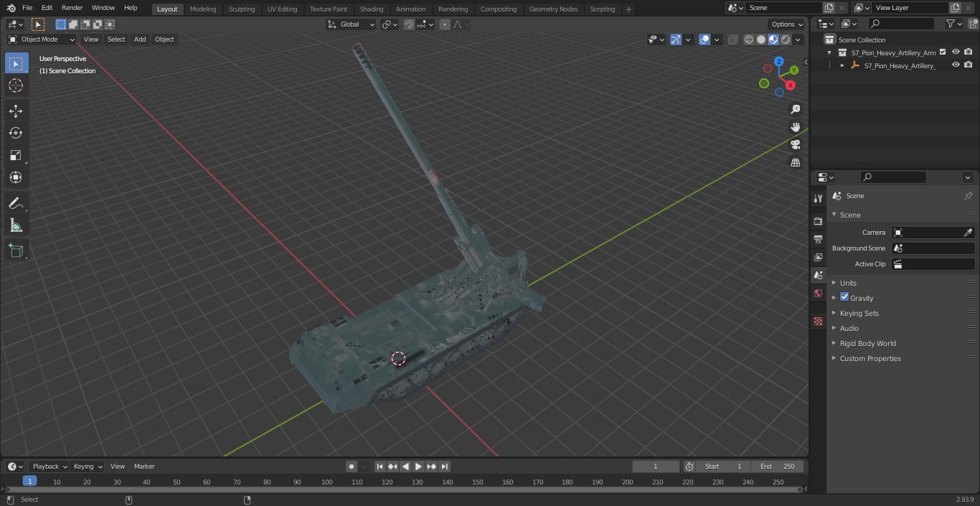Click the pan hand viewport gizmo

(795, 127)
